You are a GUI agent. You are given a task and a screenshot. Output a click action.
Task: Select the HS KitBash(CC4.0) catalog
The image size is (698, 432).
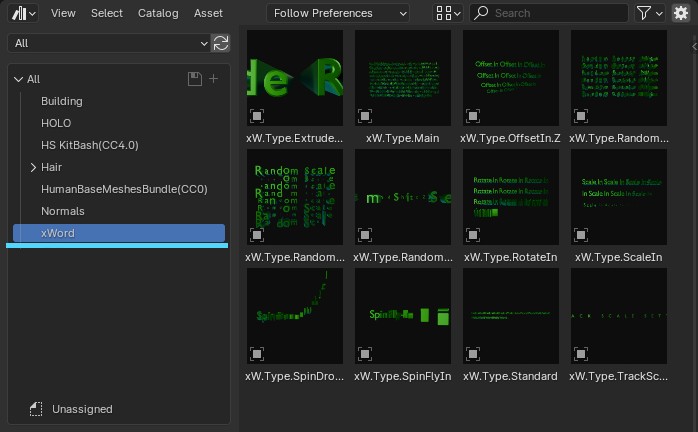point(89,145)
